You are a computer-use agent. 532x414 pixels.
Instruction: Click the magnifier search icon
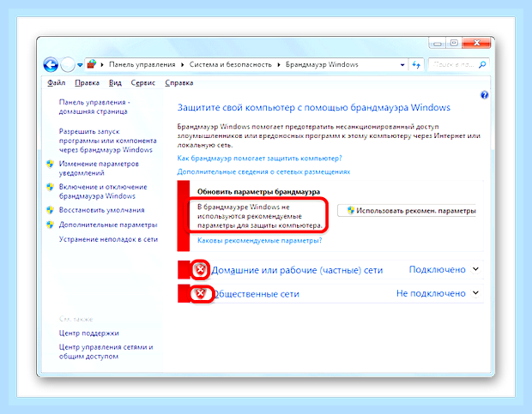click(x=482, y=64)
